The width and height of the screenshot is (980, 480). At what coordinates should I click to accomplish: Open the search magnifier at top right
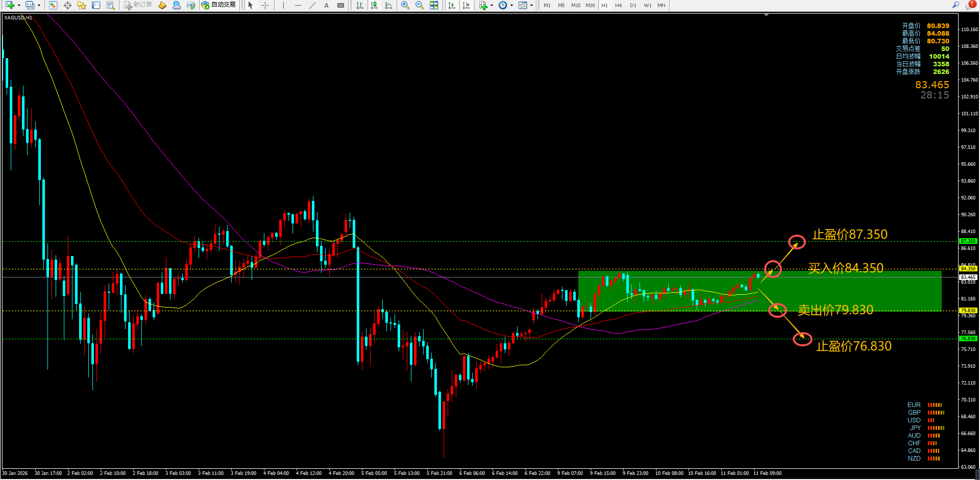pos(955,5)
